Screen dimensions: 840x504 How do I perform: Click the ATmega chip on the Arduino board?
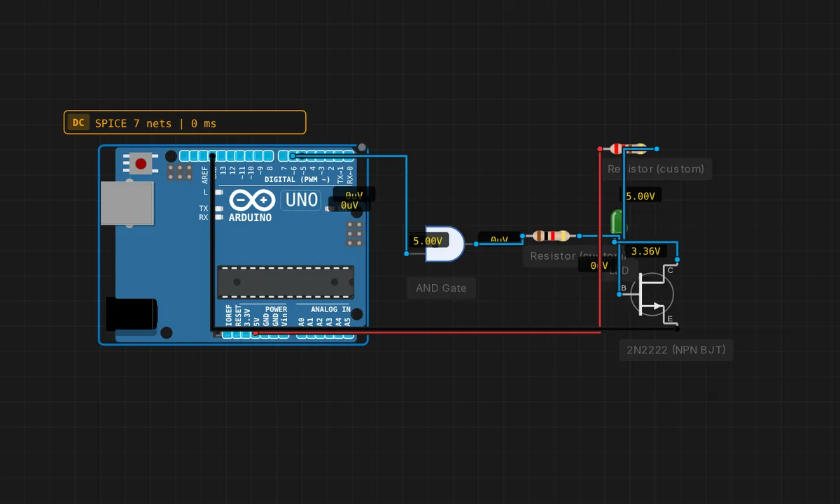285,281
